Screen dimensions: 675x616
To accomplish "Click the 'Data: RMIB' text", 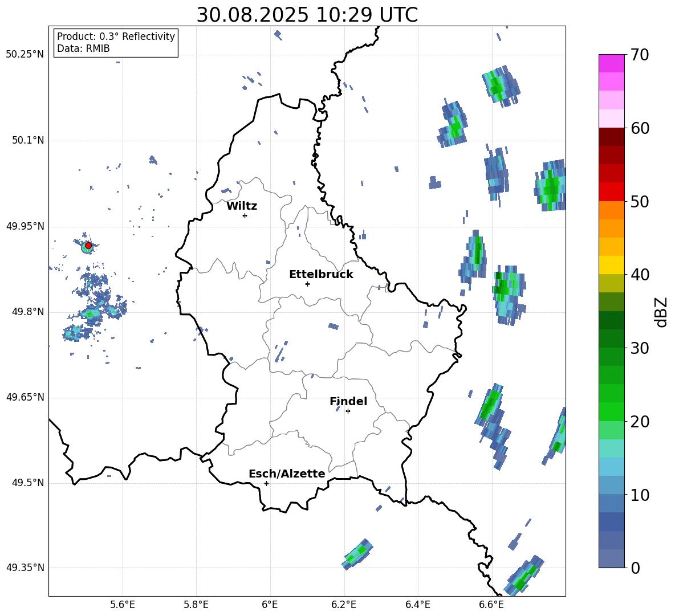I will point(83,48).
